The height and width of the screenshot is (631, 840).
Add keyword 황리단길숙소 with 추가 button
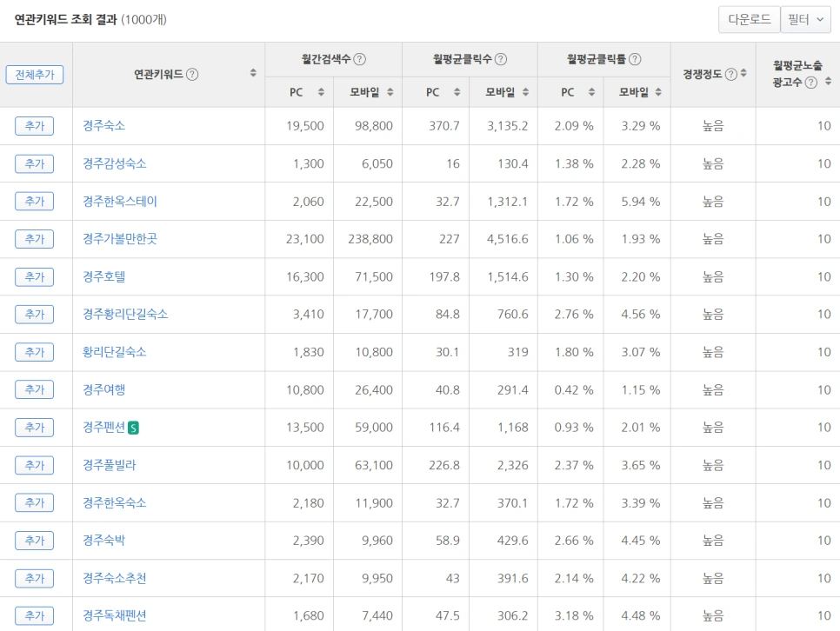34,352
